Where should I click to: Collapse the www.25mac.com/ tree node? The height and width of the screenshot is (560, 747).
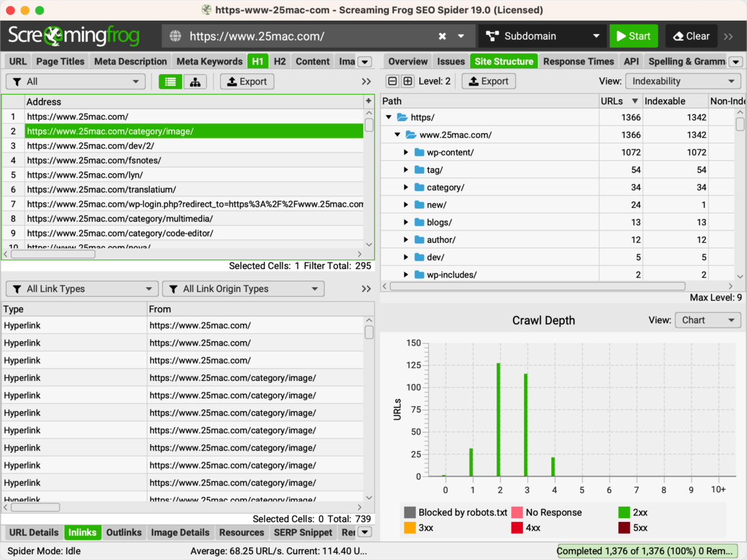[x=397, y=135]
